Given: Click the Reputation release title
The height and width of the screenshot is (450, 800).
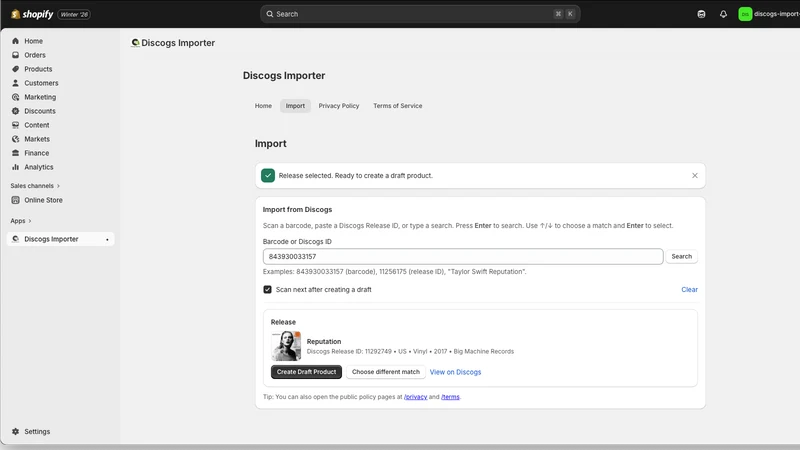Looking at the screenshot, I should point(323,341).
